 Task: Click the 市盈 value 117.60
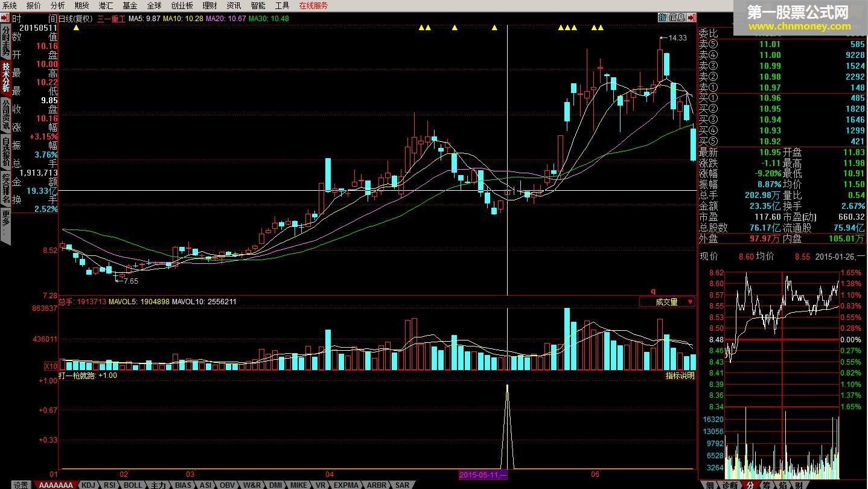pyautogui.click(x=768, y=217)
